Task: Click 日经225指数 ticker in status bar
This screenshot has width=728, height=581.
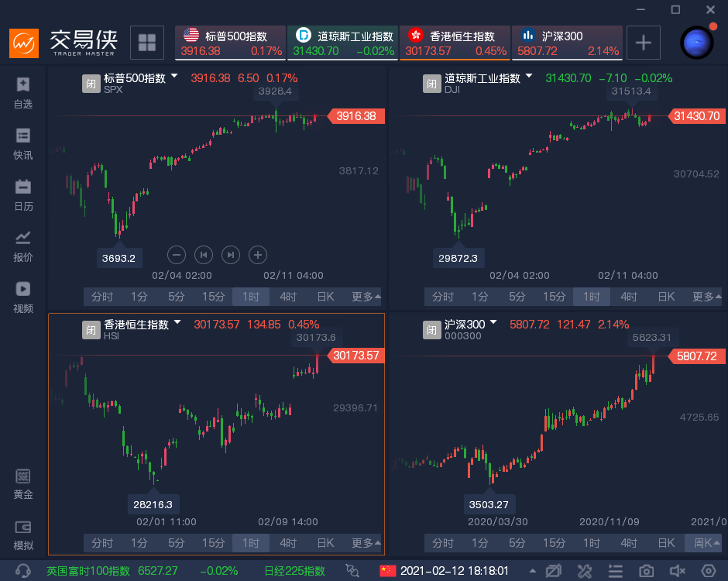Action: point(295,570)
